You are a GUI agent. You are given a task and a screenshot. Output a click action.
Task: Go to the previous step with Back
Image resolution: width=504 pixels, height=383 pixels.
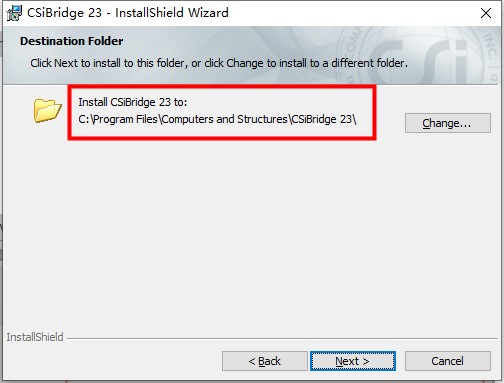(265, 361)
